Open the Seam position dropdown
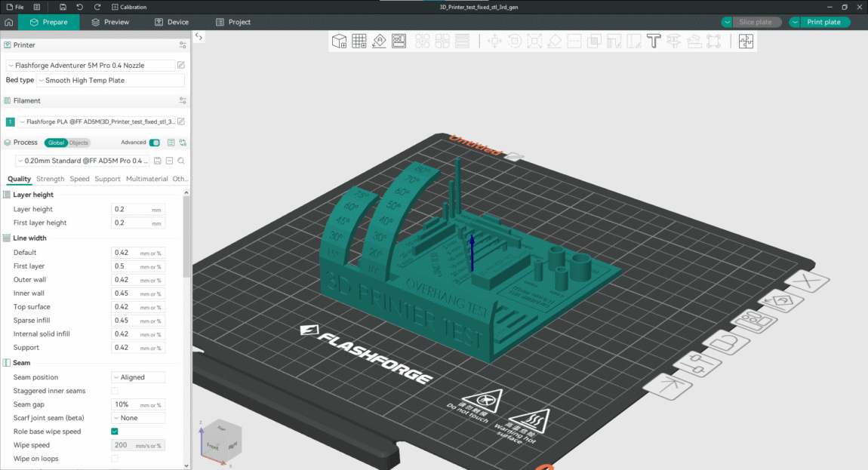The height and width of the screenshot is (470, 868). 138,377
